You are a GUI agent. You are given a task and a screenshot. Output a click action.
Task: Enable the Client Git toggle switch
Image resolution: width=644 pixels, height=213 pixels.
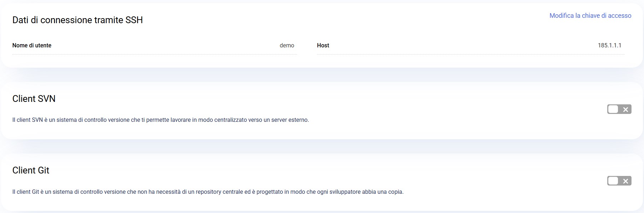[619, 181]
